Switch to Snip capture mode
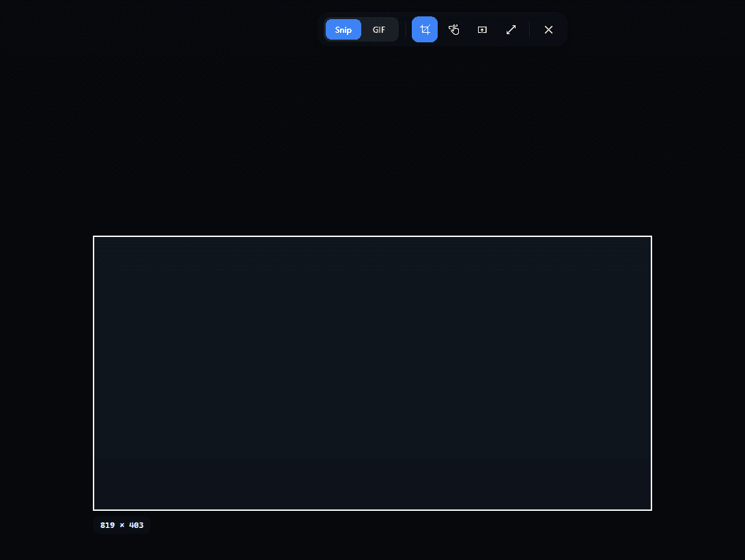This screenshot has width=745, height=560. 343,29
